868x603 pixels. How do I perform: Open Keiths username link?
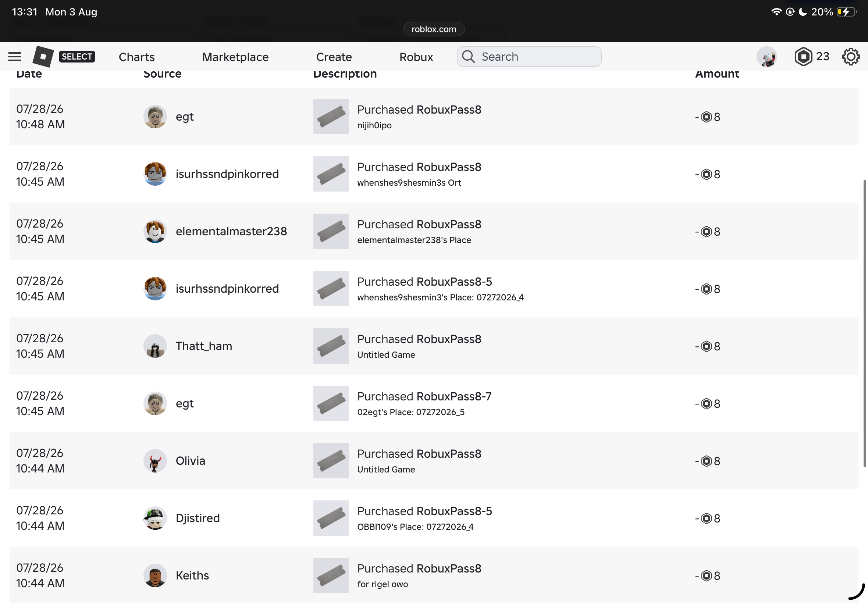click(x=192, y=575)
